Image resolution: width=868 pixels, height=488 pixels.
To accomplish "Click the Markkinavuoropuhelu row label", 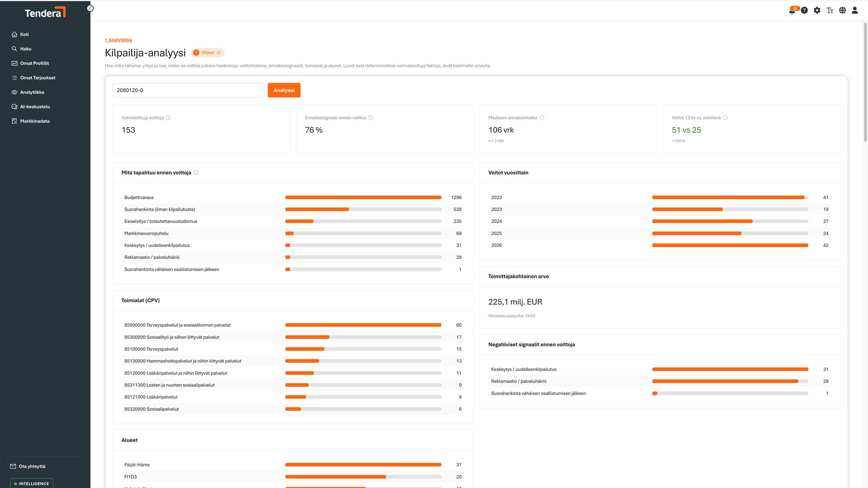I will click(x=146, y=234).
